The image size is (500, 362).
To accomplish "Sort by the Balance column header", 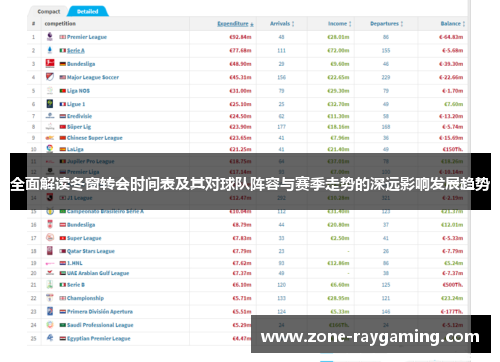I will point(452,24).
